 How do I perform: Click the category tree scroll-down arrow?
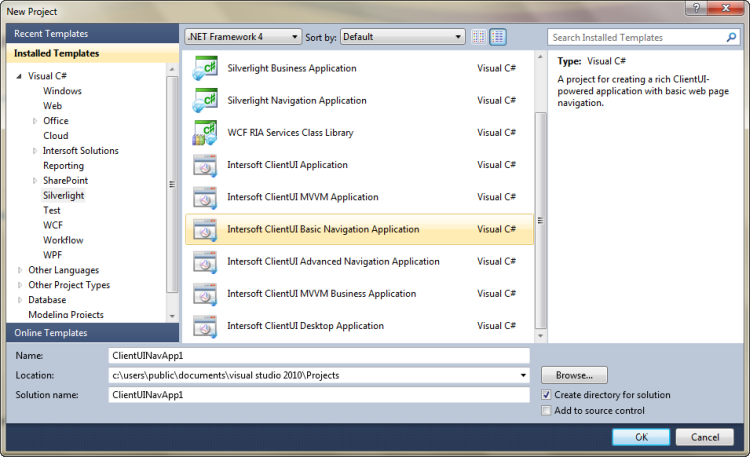172,316
